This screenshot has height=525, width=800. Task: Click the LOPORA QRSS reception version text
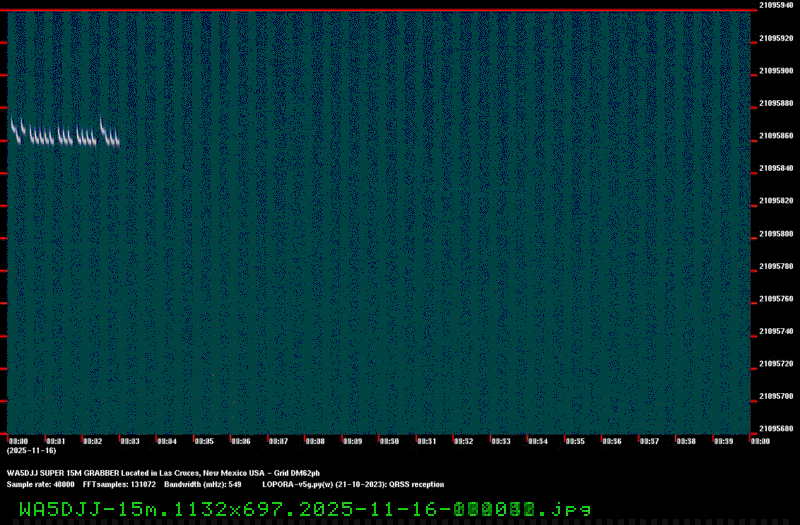click(352, 484)
